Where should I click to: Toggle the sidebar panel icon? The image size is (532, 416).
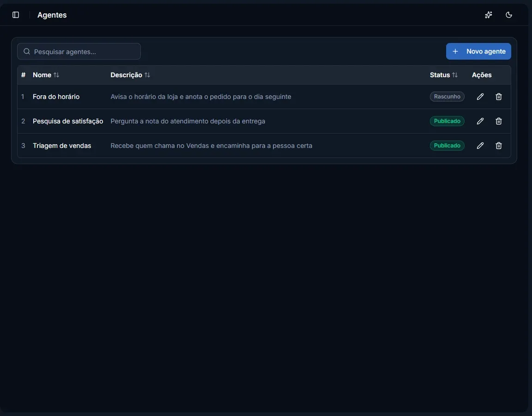16,15
